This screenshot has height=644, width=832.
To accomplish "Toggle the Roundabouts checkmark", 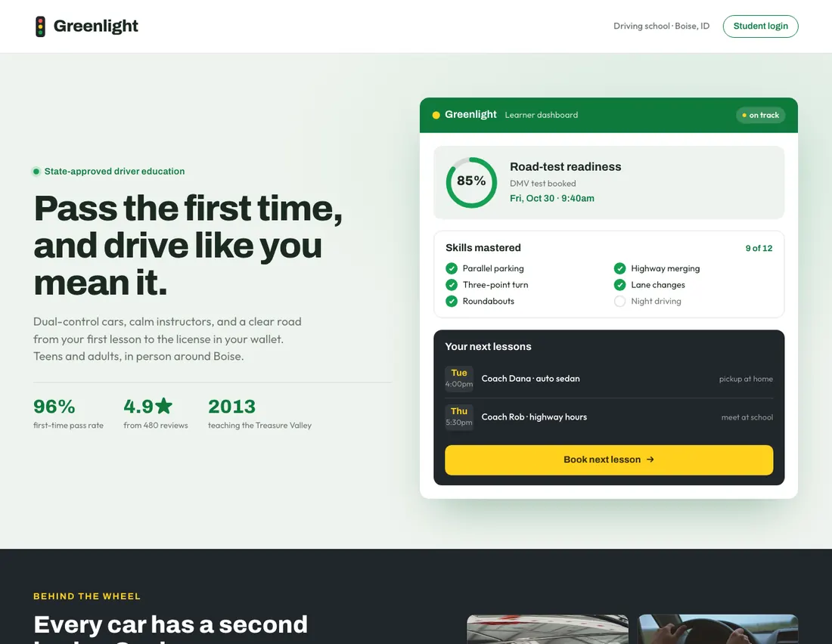I will [x=452, y=302].
